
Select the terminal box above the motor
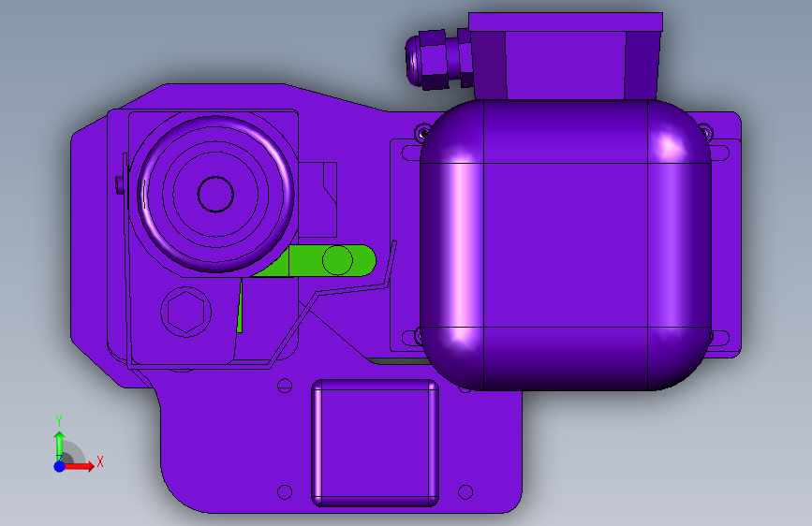click(566, 56)
